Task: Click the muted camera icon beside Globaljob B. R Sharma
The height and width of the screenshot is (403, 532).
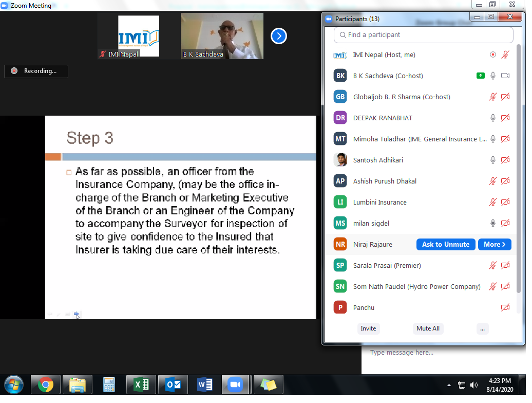Action: click(x=505, y=97)
